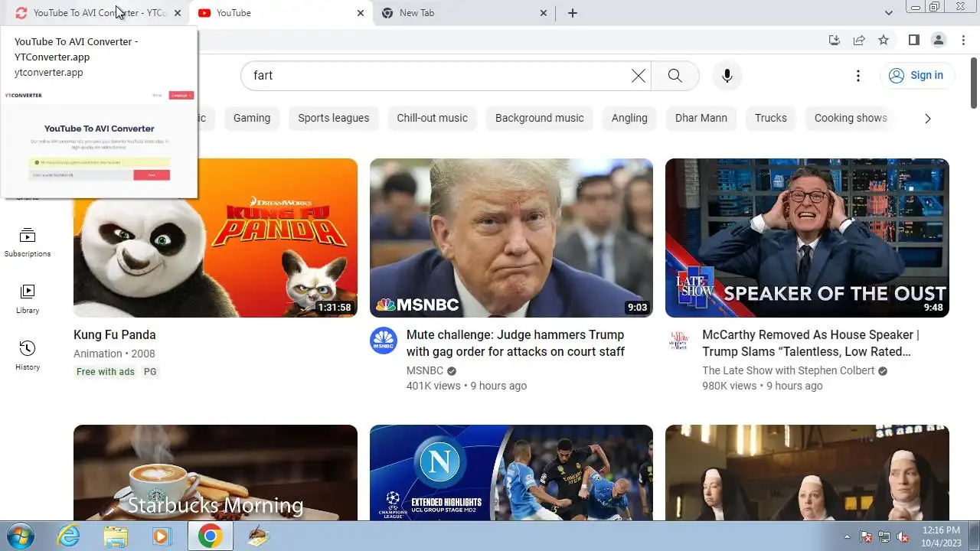Start voice search with microphone icon
Image resolution: width=980 pixels, height=551 pixels.
[x=727, y=75]
